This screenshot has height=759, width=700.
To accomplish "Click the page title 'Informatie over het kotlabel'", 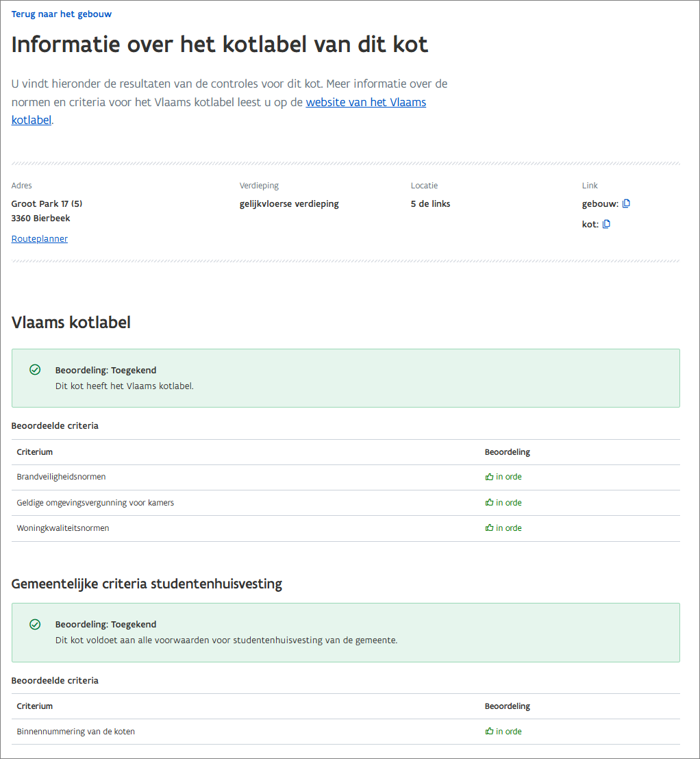I will [220, 45].
